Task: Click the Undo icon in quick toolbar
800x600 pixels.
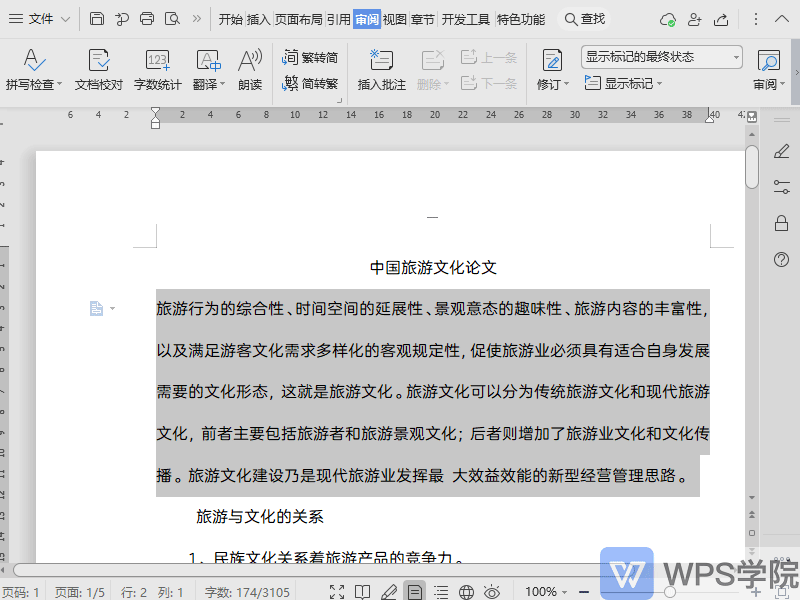Action: point(121,19)
